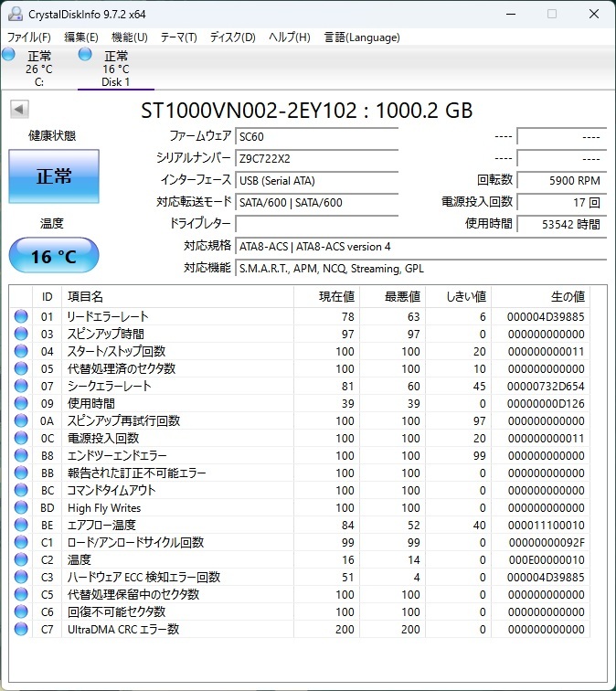Click the 16 °C temperature button
This screenshot has height=691, width=616.
tap(54, 256)
